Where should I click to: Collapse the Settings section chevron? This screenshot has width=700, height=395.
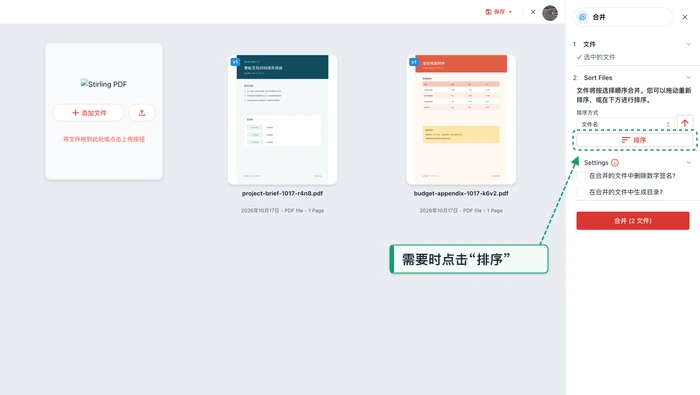click(x=689, y=162)
